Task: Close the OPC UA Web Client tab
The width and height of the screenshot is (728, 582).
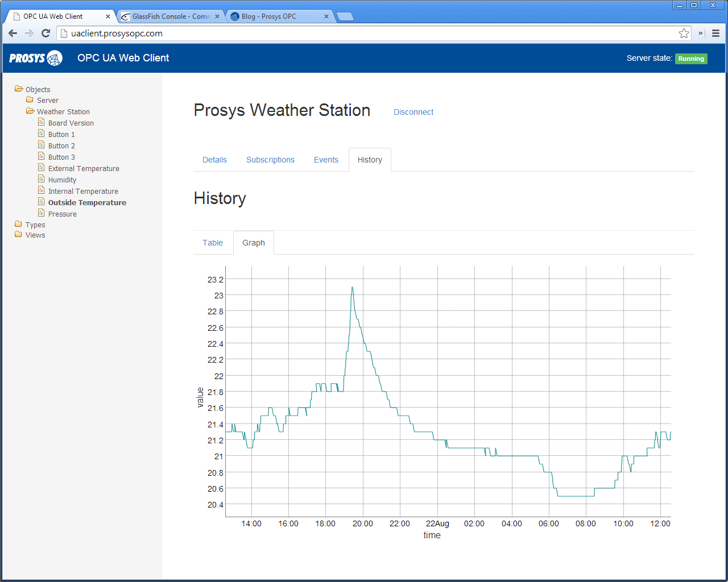Action: point(108,16)
